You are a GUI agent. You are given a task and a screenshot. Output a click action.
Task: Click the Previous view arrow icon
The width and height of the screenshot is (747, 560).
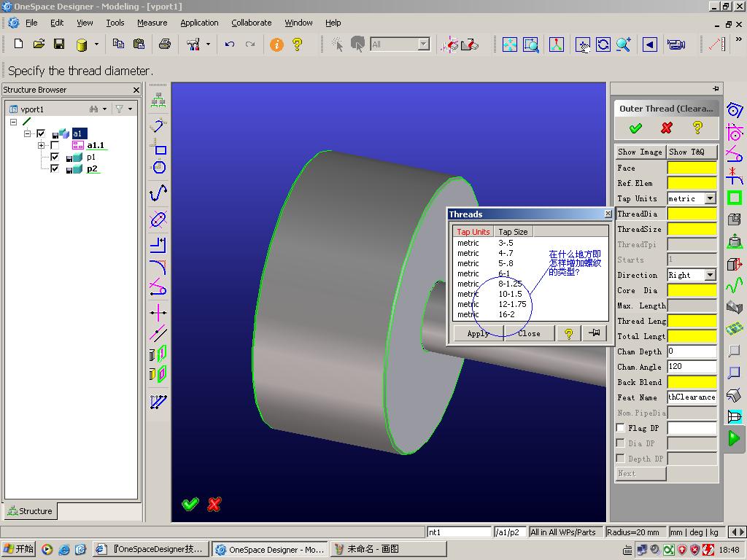click(x=650, y=44)
